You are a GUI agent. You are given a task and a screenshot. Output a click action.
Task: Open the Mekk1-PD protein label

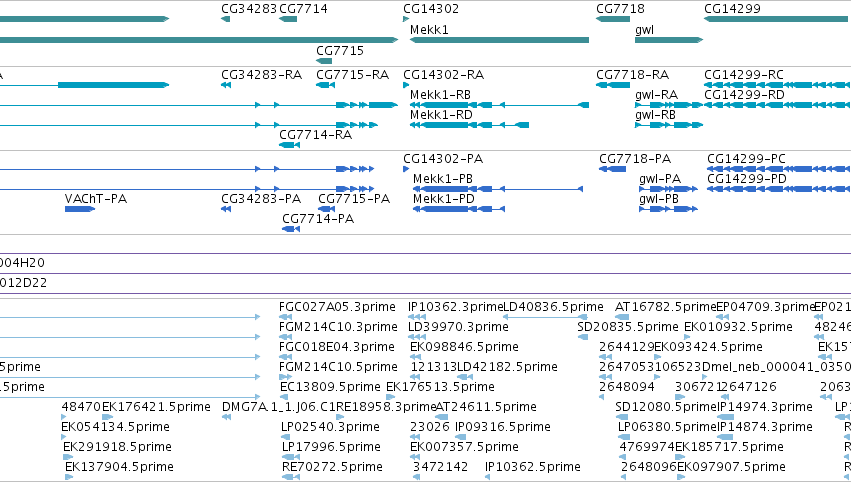coord(444,199)
